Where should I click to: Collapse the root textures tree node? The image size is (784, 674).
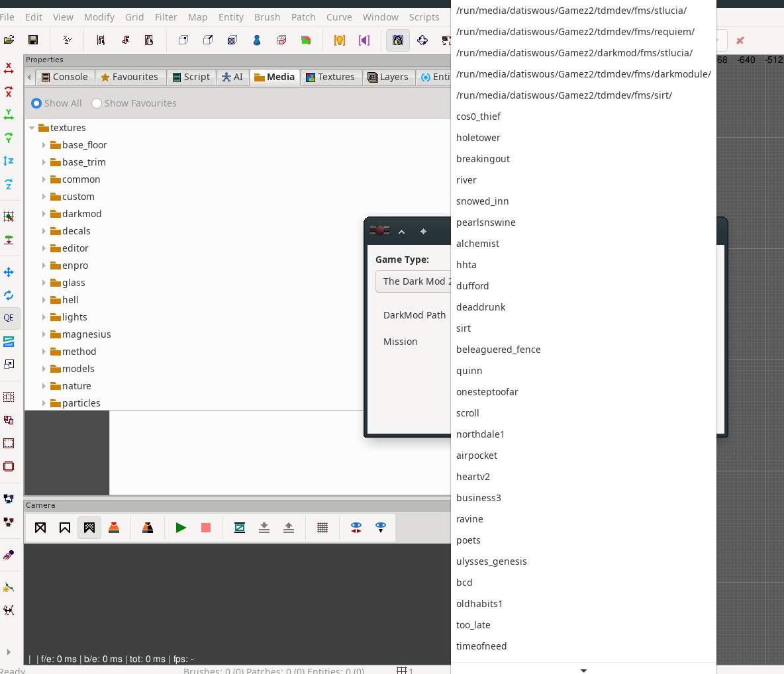click(x=32, y=128)
